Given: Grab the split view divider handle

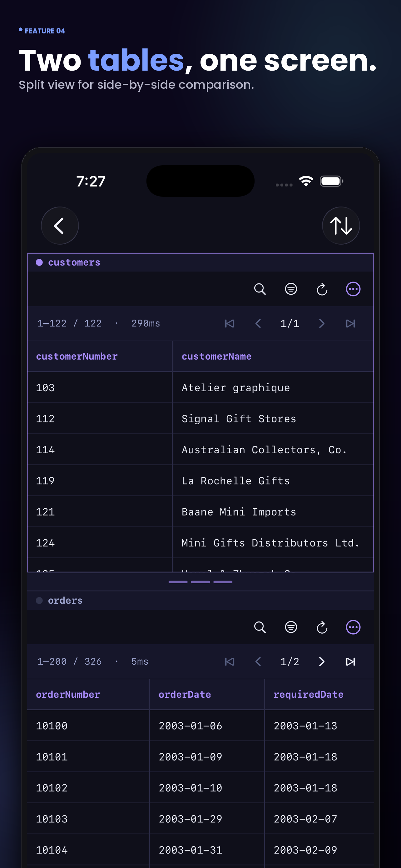Looking at the screenshot, I should (x=200, y=582).
